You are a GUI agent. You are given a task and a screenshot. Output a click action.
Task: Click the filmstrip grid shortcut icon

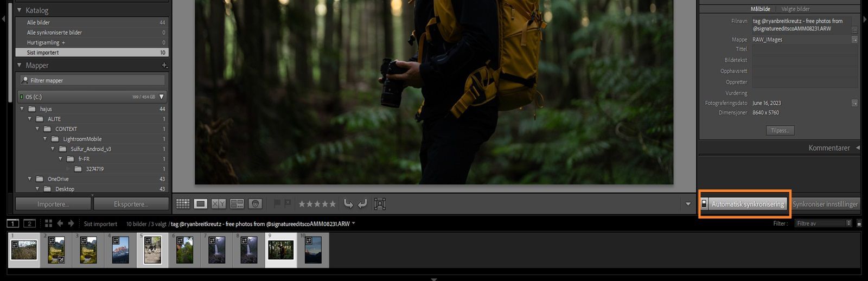[48, 223]
